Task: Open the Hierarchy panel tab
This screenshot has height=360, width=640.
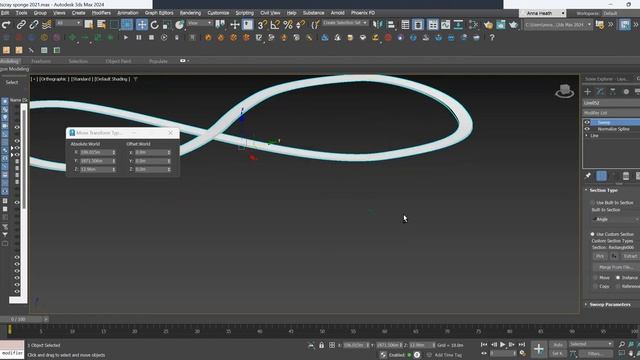Action: tap(613, 91)
